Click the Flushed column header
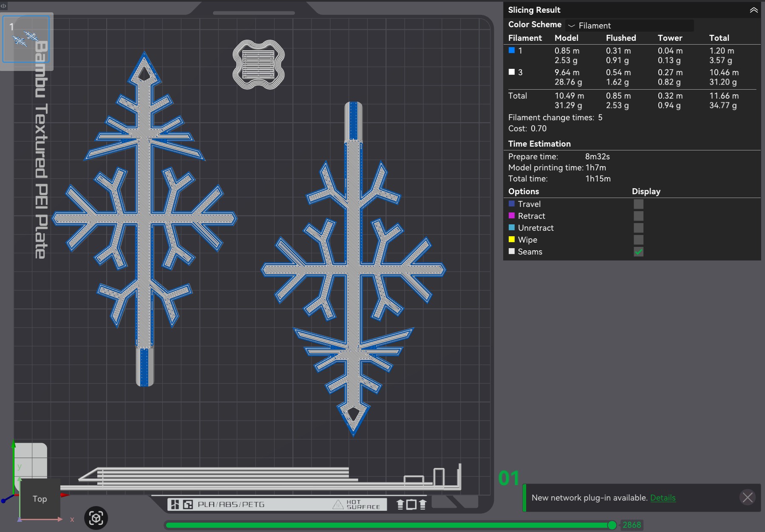Screen dimensions: 765x532 (x=621, y=38)
